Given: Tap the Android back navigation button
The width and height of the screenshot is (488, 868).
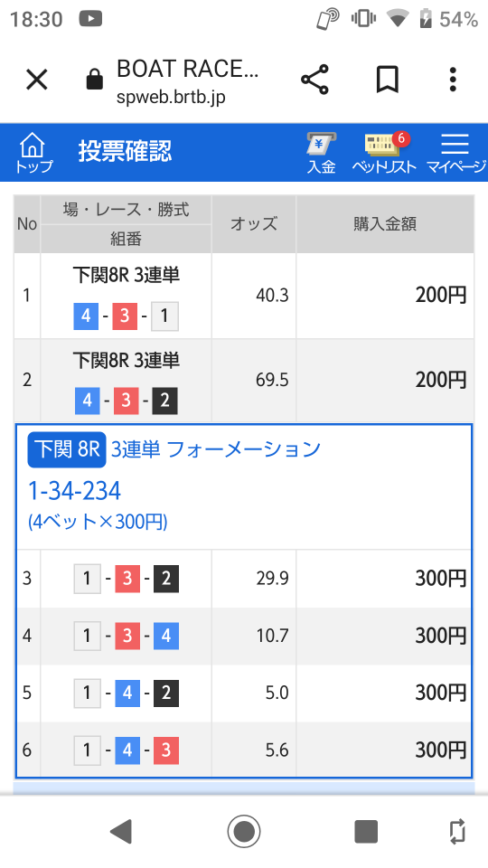Looking at the screenshot, I should click(x=120, y=831).
